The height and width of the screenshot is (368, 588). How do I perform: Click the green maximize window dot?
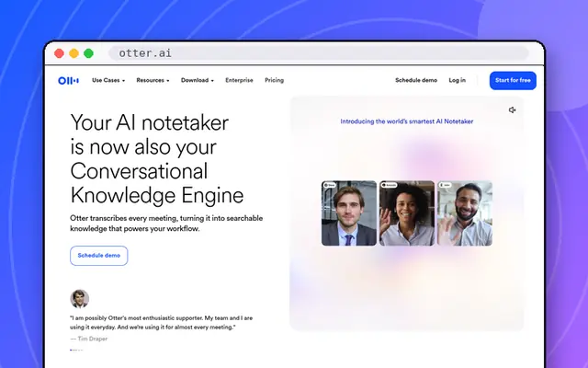(88, 53)
